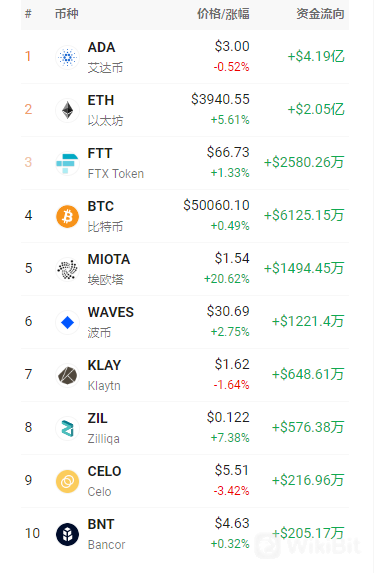Click the BTC price $50060.10
The image size is (374, 573).
tap(216, 205)
